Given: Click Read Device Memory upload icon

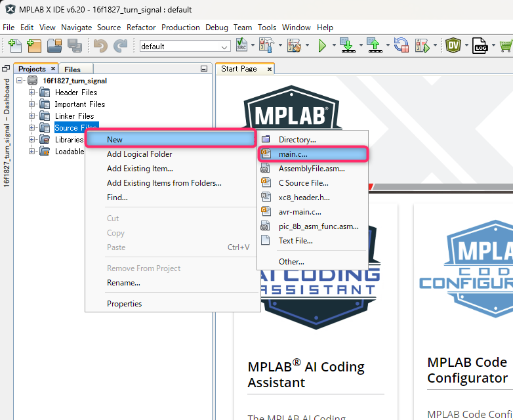Looking at the screenshot, I should point(375,45).
